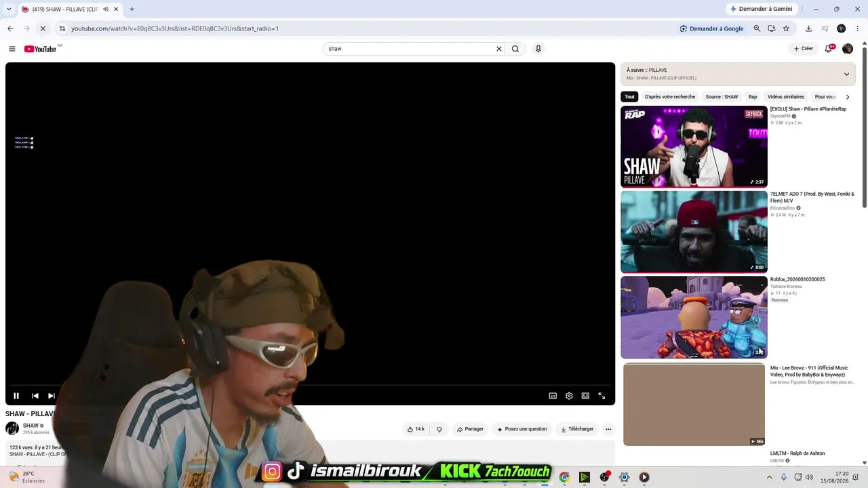
Task: Enter fullscreen in the video player
Action: coord(601,396)
